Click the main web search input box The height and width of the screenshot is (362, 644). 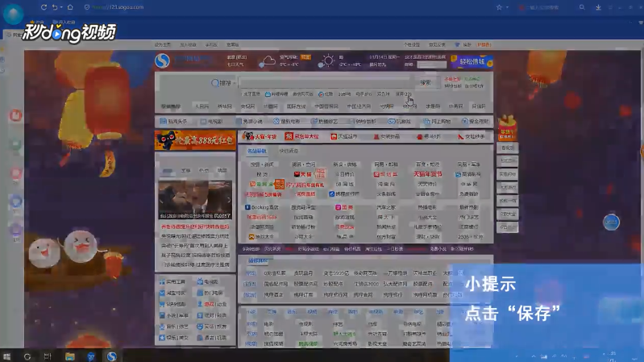(x=326, y=82)
